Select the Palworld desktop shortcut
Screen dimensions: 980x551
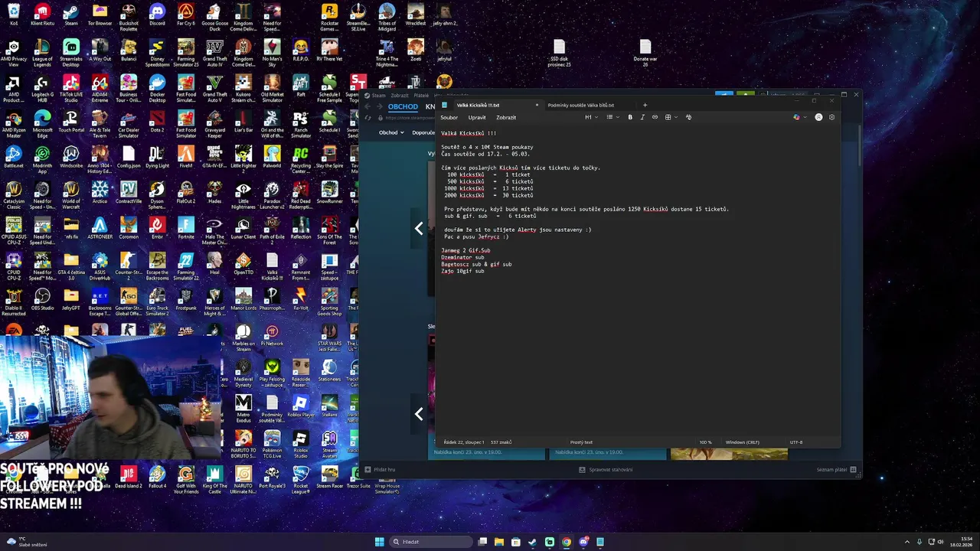272,155
